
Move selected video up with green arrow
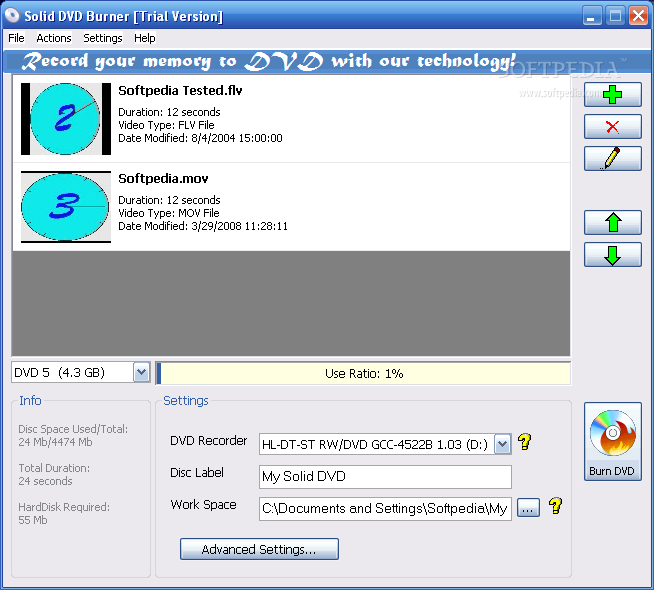coord(612,223)
